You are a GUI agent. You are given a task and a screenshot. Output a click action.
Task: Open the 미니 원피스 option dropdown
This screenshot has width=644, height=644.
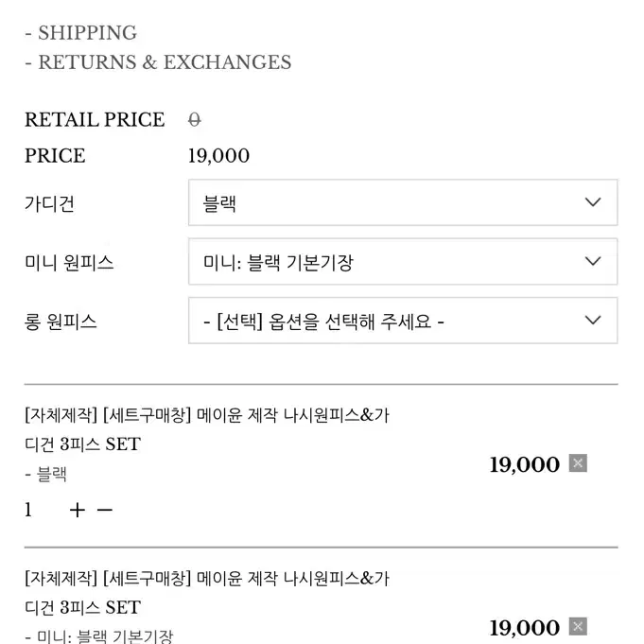(x=403, y=262)
